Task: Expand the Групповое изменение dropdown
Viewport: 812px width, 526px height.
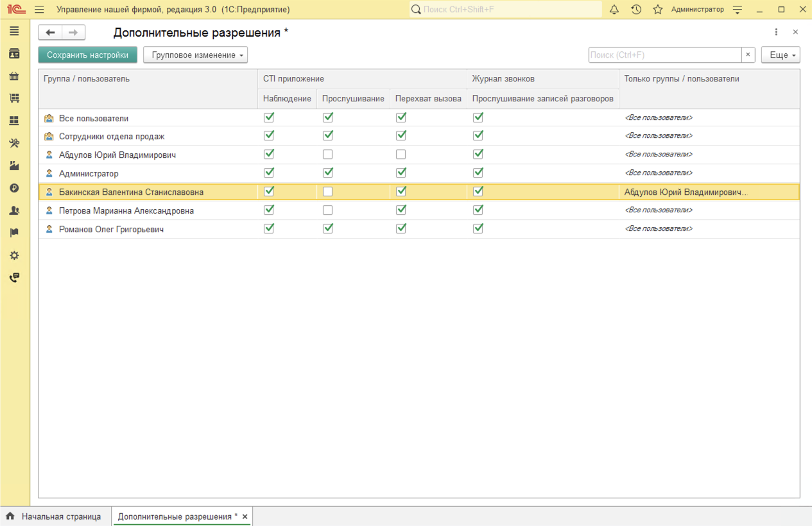Action: coord(195,55)
